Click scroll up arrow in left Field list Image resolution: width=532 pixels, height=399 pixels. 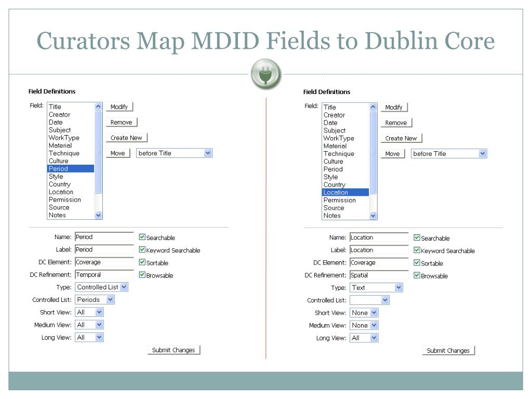tap(98, 106)
